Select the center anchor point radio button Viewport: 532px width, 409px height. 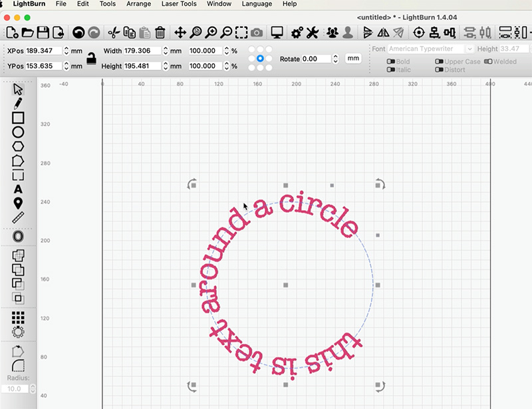click(260, 59)
